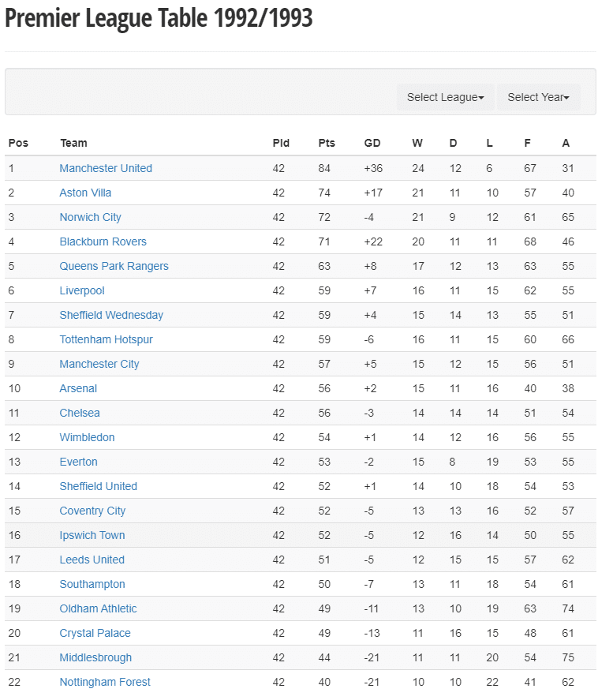Open the Sheffield Wednesday team page

coord(111,315)
